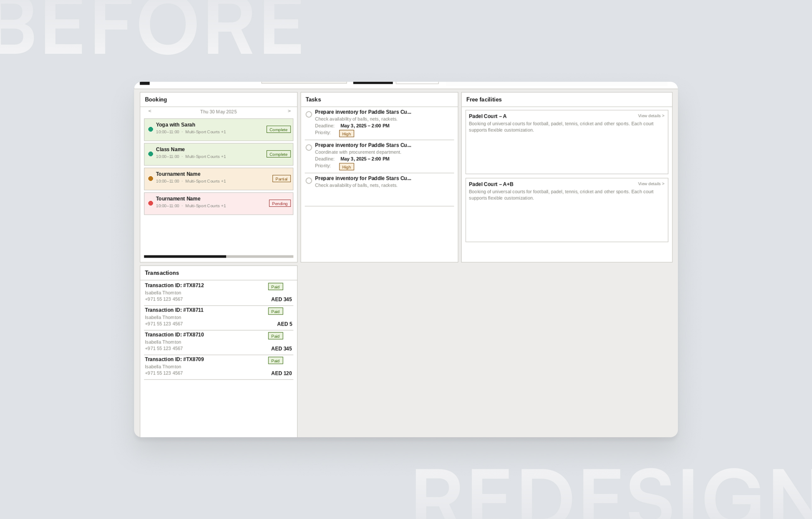Select the AED 345 amount for #TX8710
The width and height of the screenshot is (812, 519).
click(x=282, y=349)
